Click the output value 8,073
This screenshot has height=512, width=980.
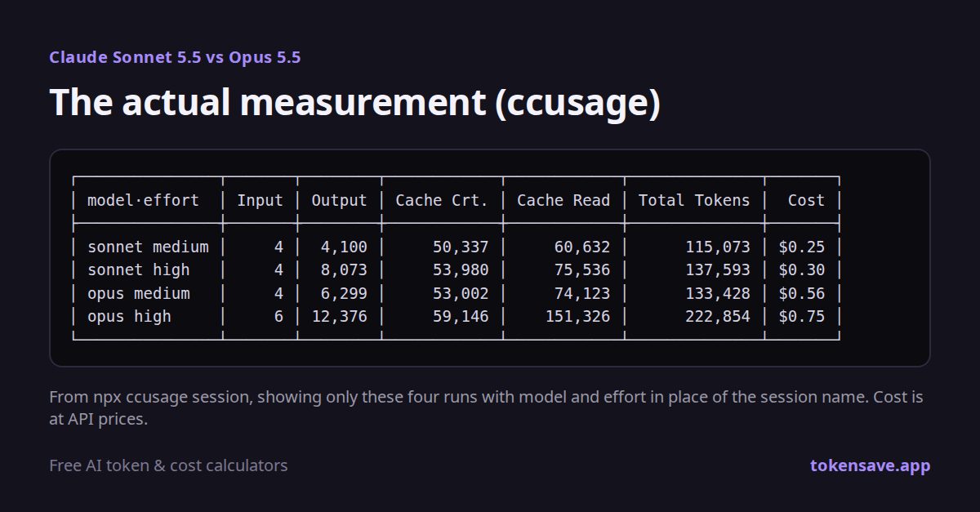coord(344,269)
